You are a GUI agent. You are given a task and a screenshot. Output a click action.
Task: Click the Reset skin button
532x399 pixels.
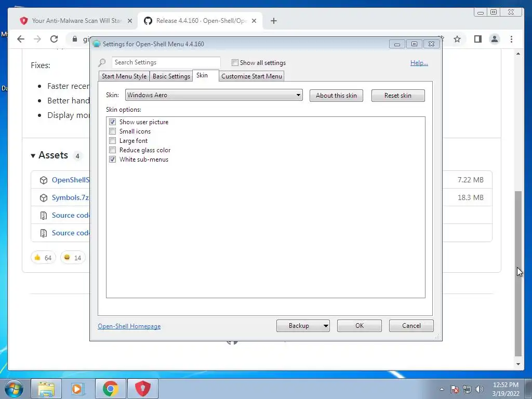pos(398,96)
